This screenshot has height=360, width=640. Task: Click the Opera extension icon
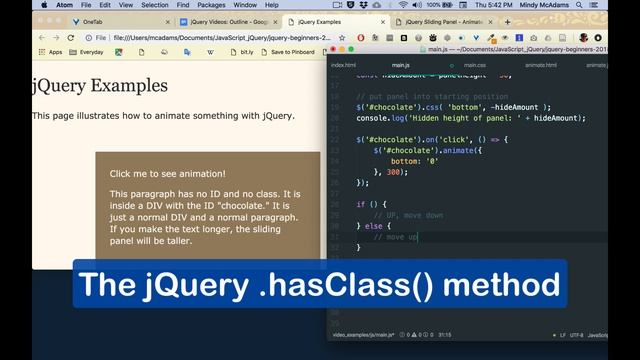click(360, 38)
